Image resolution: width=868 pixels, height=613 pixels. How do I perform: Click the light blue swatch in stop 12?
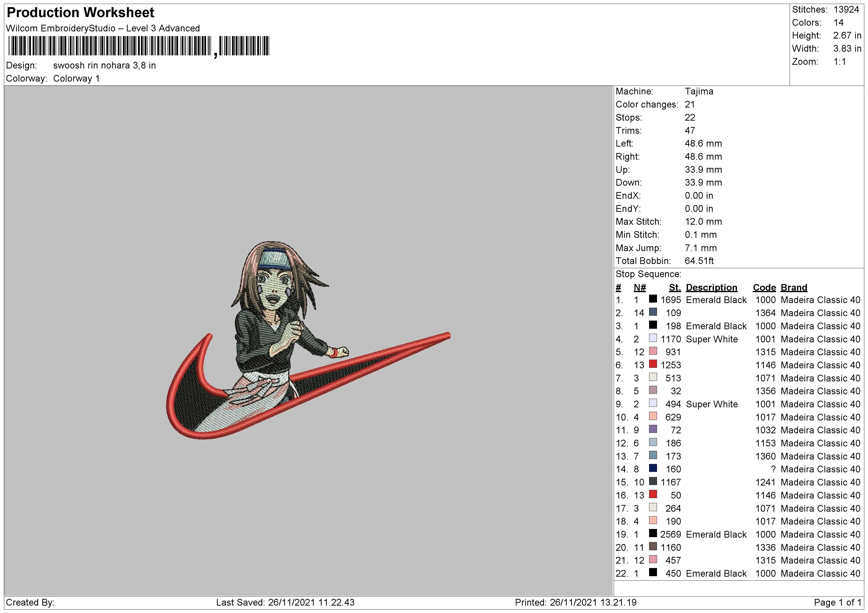point(653,442)
